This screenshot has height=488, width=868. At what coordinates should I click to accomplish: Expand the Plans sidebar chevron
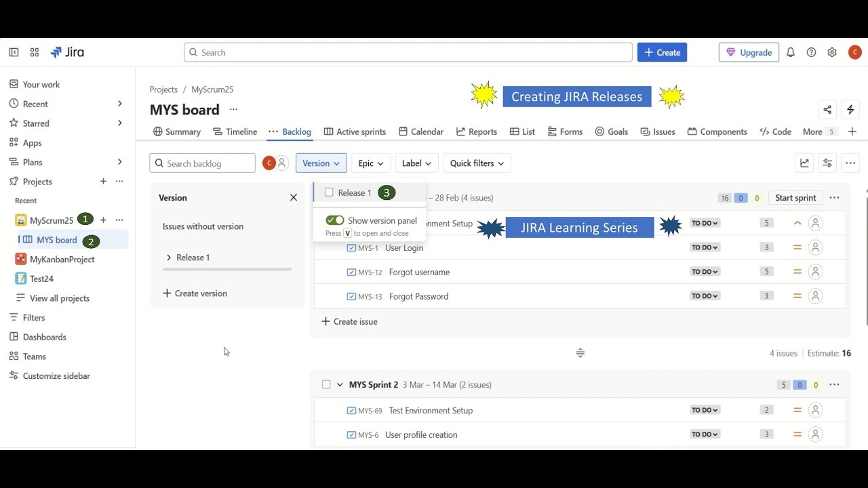point(119,162)
